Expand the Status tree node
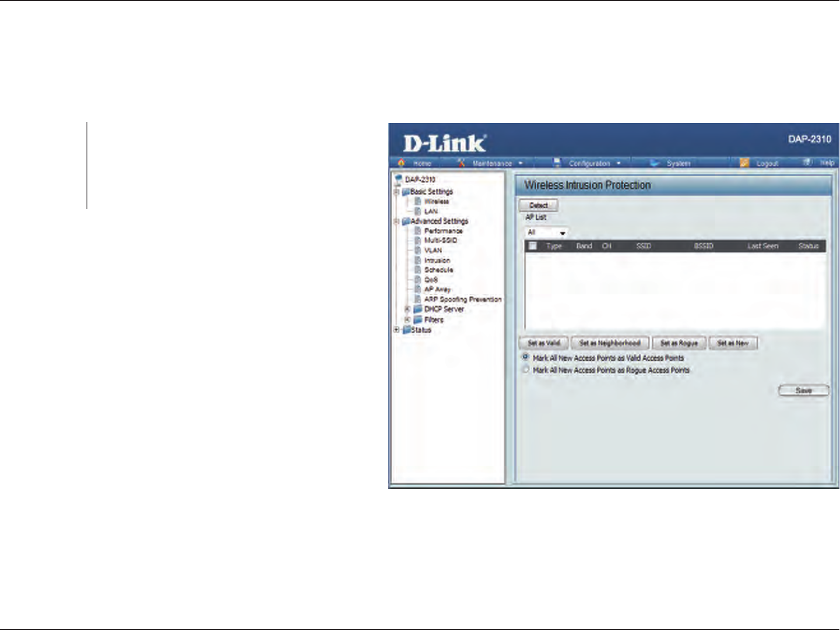Screen dimensions: 840x630 397,330
